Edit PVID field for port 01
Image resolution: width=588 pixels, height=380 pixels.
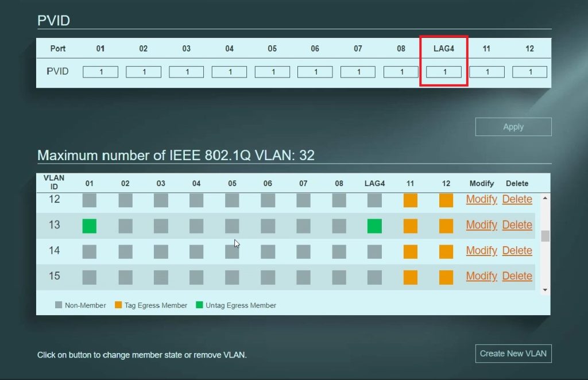coord(100,72)
